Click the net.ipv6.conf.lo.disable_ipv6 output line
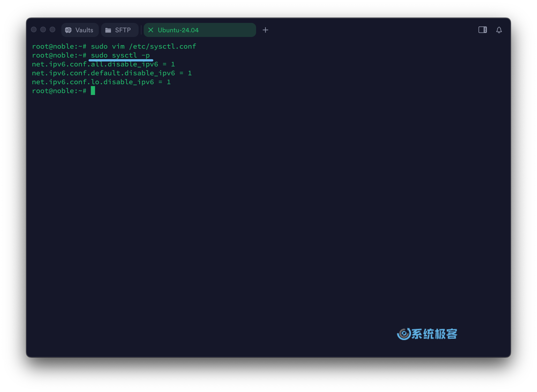Image resolution: width=537 pixels, height=392 pixels. point(101,82)
